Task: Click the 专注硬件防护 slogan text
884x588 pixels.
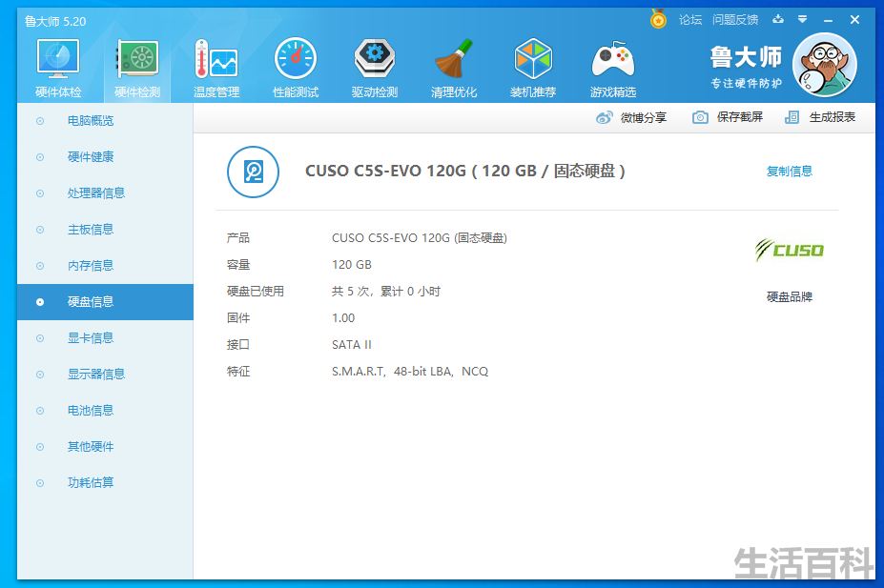Action: [x=746, y=83]
